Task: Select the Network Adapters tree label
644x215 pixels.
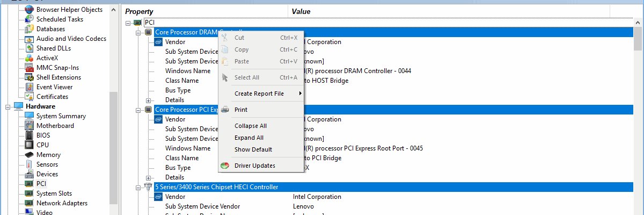Action: click(62, 203)
